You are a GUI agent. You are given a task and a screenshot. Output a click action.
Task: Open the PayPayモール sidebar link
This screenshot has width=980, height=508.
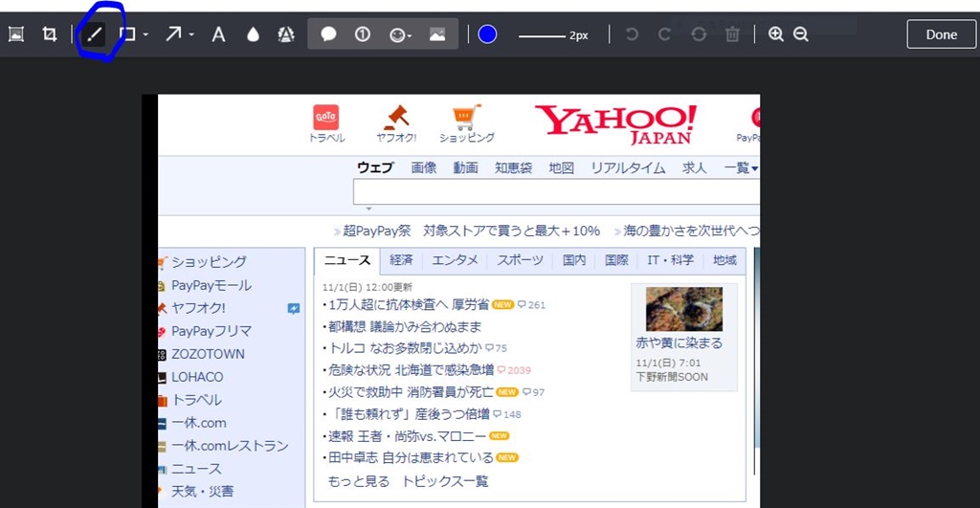click(212, 285)
